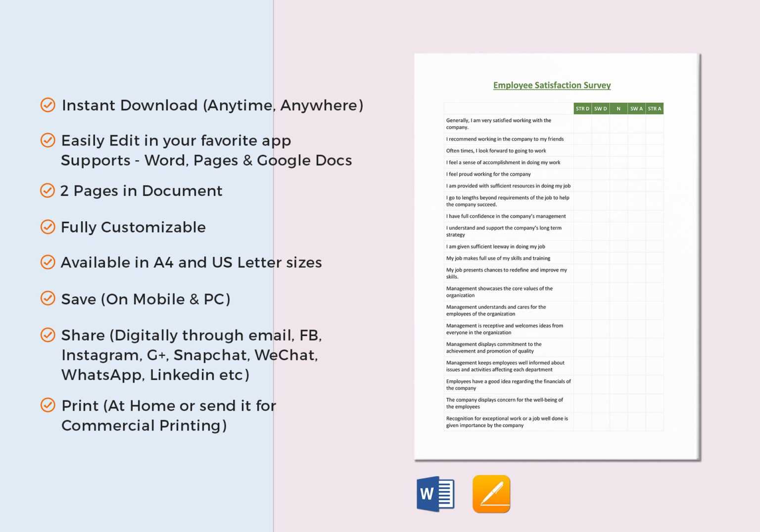Open the N rating column header
Screen dimensions: 760x532
click(618, 108)
